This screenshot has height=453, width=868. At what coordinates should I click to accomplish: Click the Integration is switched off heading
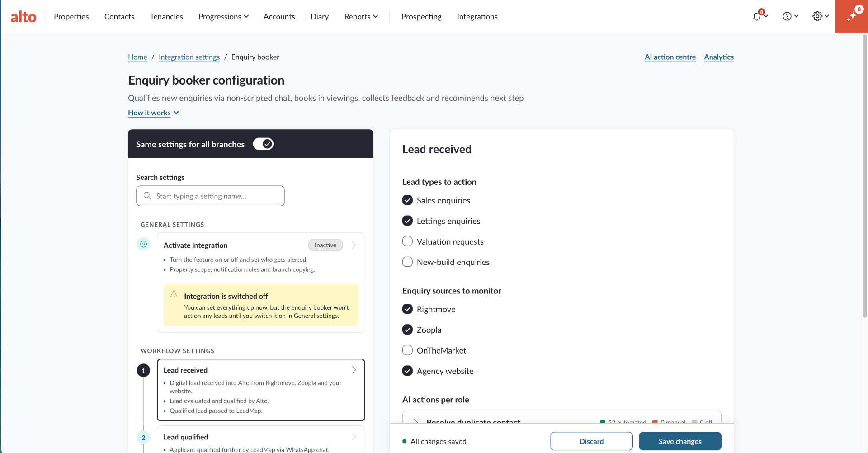[x=226, y=296]
